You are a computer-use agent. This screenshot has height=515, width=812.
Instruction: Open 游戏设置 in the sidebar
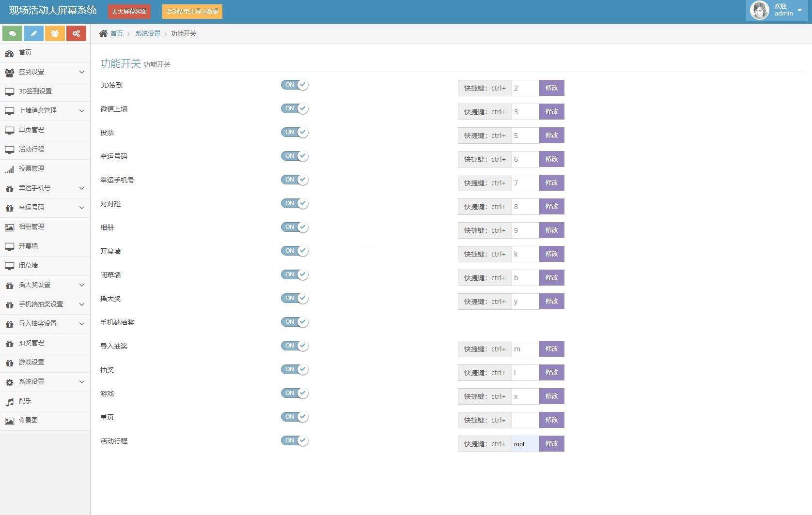[31, 363]
